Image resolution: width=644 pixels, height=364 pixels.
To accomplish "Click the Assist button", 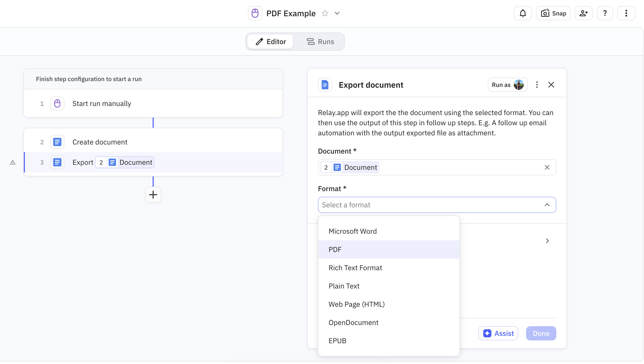I will coord(498,333).
